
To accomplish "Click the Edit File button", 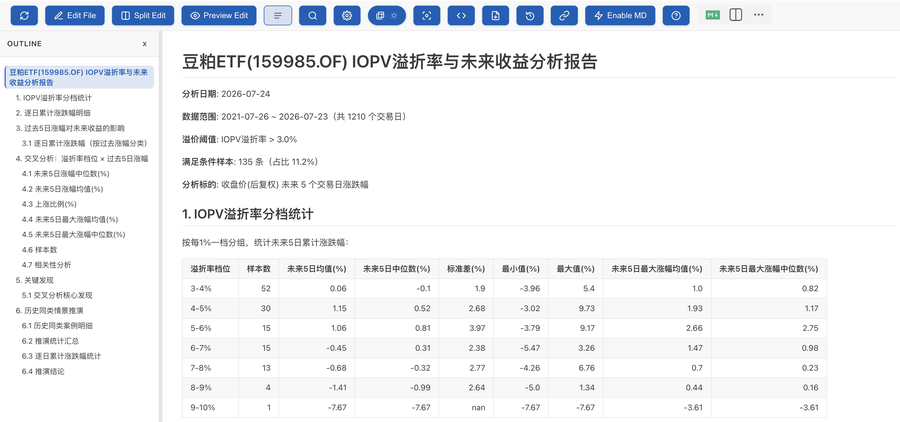I will (75, 16).
